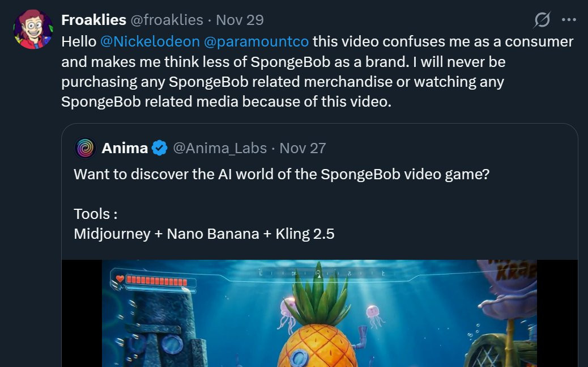Screen dimensions: 588x367
Task: Click the red health bar in video
Action: (156, 281)
